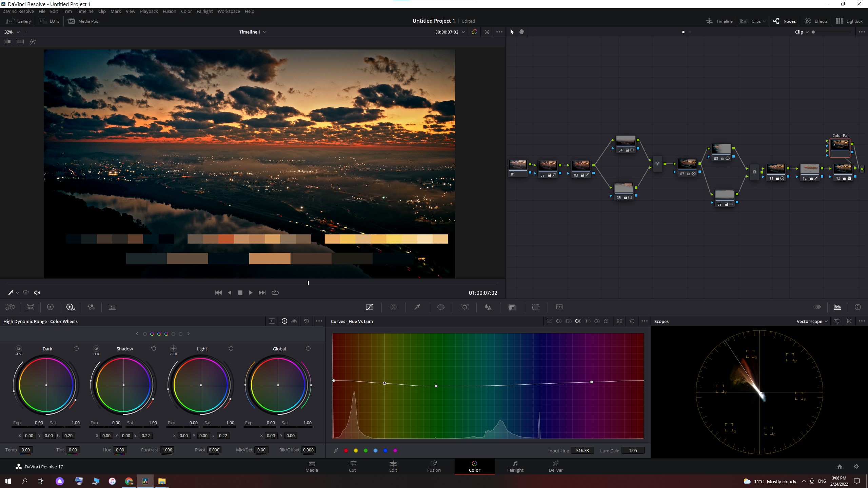Open the Curves palette icon
The image size is (868, 488).
(x=370, y=307)
